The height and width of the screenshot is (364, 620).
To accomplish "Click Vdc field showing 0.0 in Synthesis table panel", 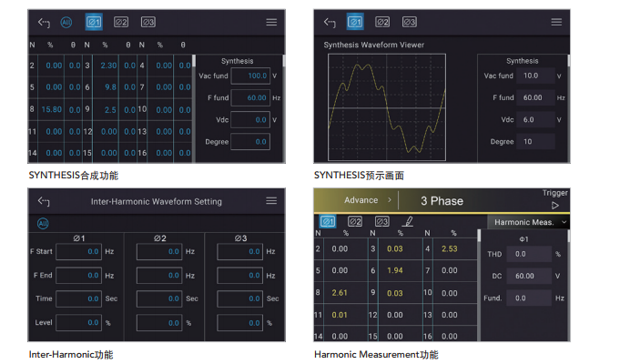I will 250,120.
